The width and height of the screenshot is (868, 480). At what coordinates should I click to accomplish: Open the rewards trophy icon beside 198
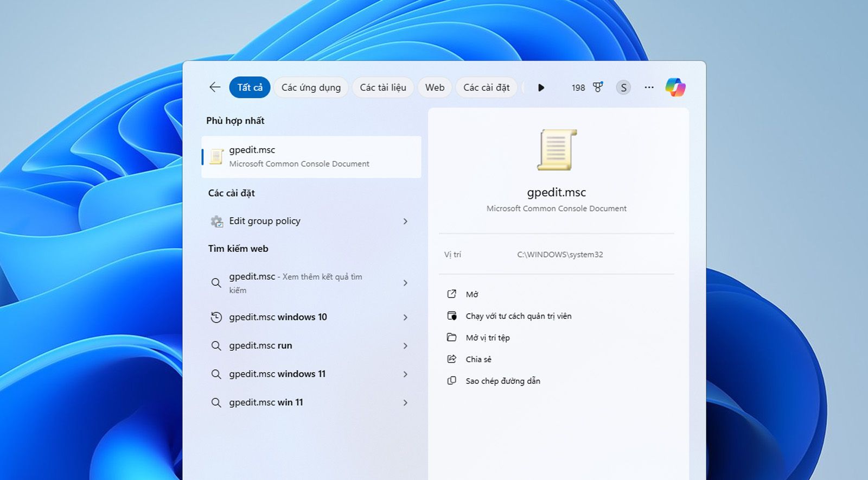(x=598, y=87)
